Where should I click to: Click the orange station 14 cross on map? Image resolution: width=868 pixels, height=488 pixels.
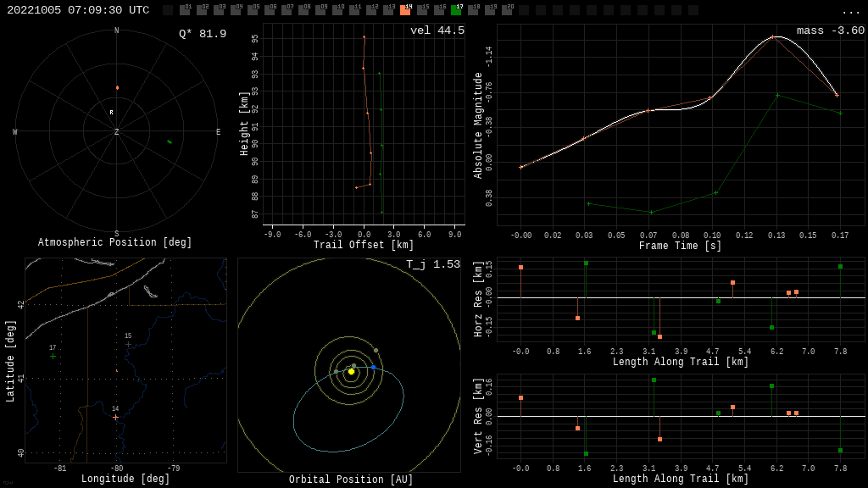(115, 417)
